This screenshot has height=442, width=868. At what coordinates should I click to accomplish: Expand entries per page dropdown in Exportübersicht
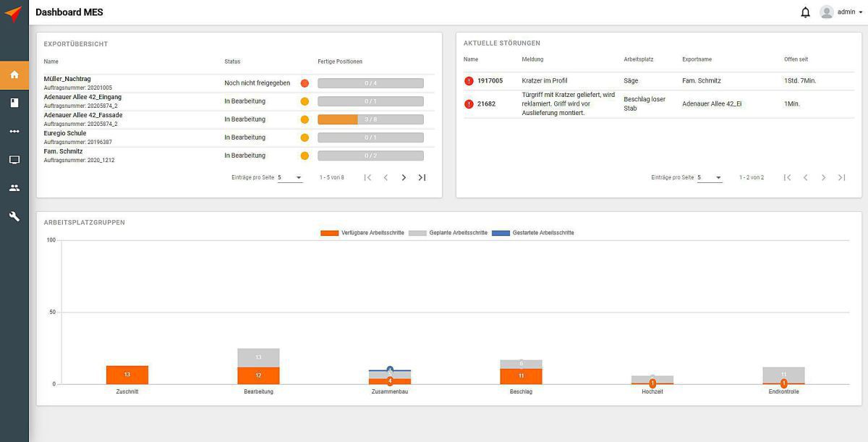[290, 178]
